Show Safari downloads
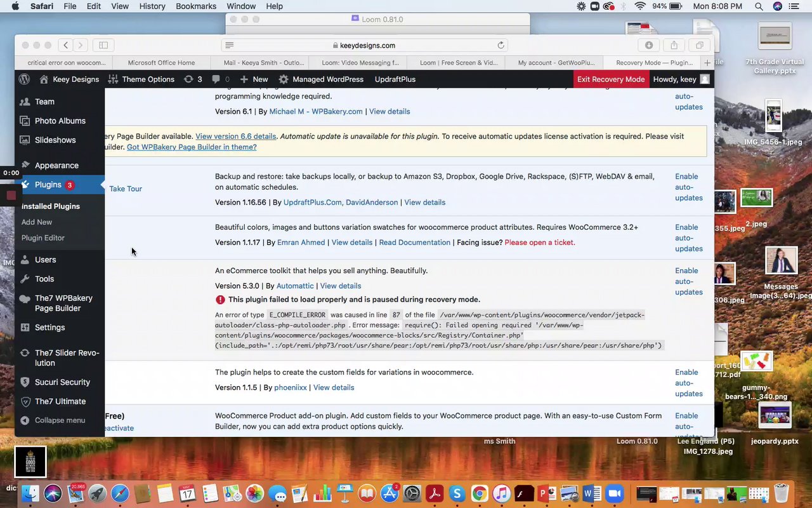812x508 pixels. (x=649, y=45)
